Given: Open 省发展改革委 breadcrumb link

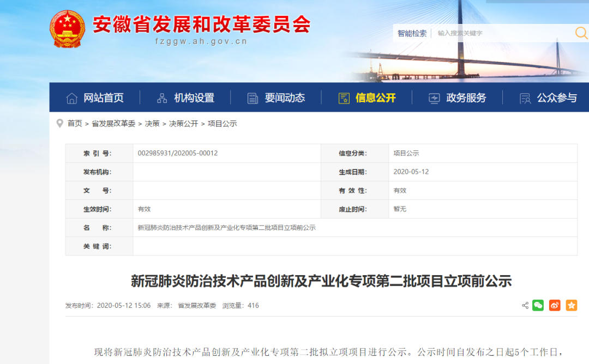Looking at the screenshot, I should pos(113,124).
